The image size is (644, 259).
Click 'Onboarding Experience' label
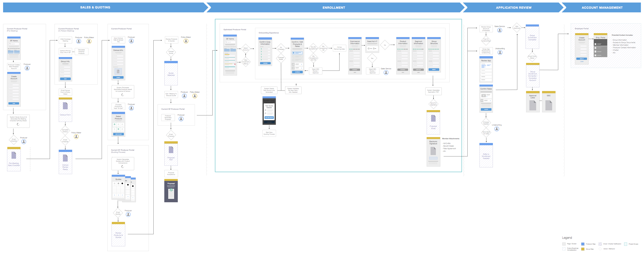[269, 33]
